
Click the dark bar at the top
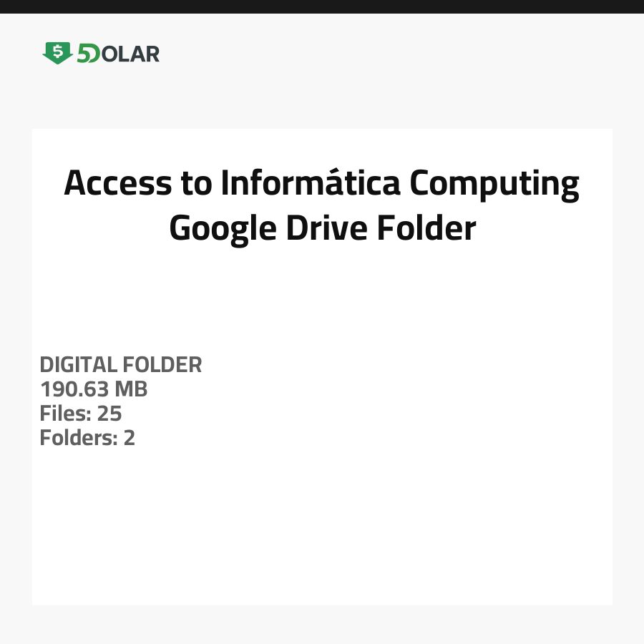(322, 6)
